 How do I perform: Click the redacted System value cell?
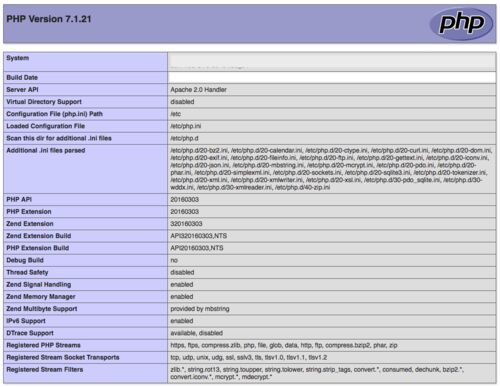[332, 61]
